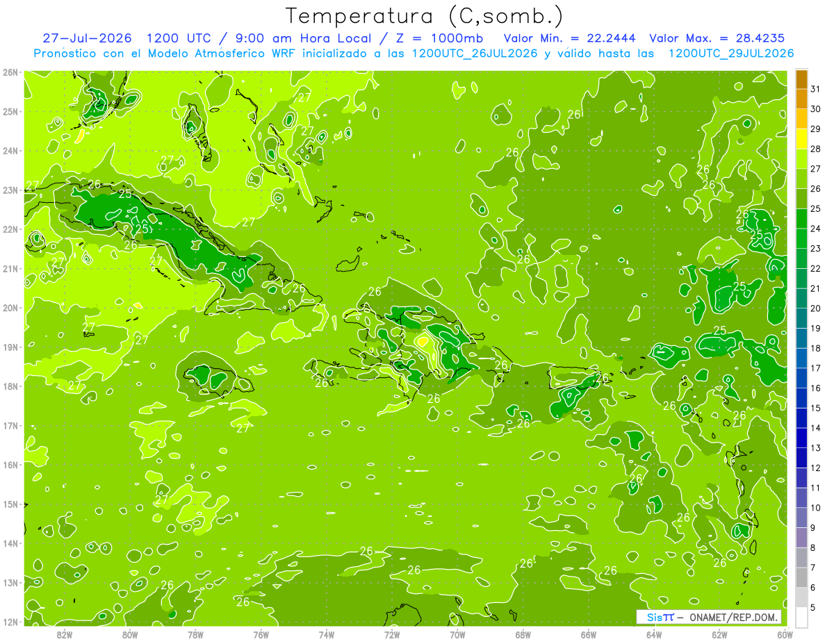Click the yellow hot spot over central Hispaniola
Image resolution: width=834 pixels, height=644 pixels.
(422, 341)
